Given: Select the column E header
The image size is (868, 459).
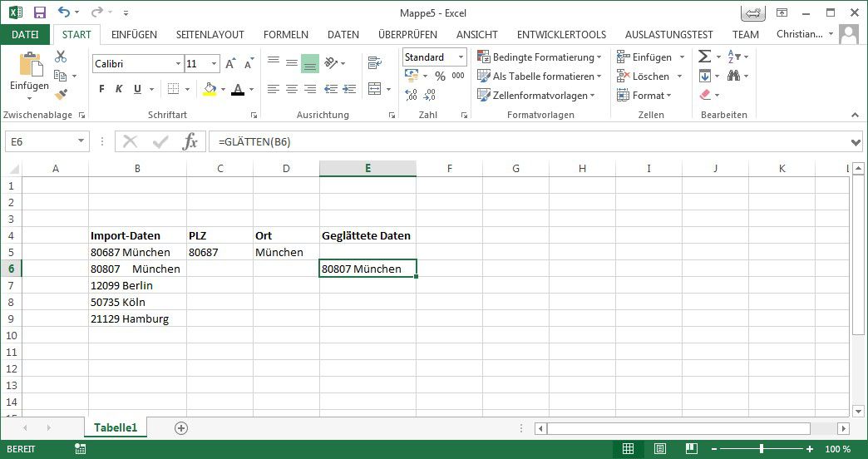Looking at the screenshot, I should 367,168.
